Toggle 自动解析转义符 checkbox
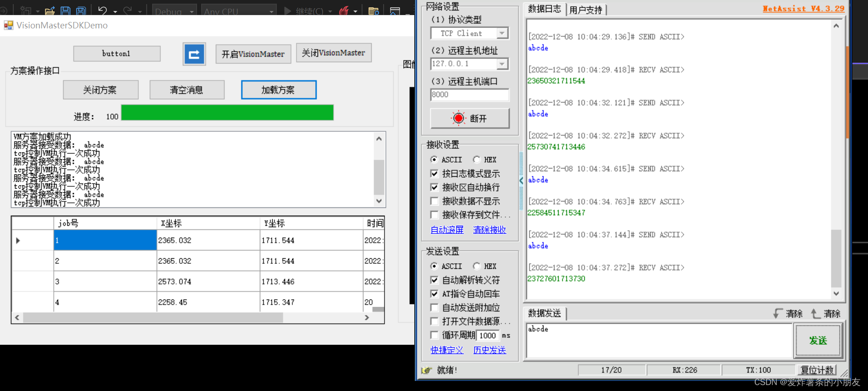The width and height of the screenshot is (868, 391). click(x=434, y=280)
